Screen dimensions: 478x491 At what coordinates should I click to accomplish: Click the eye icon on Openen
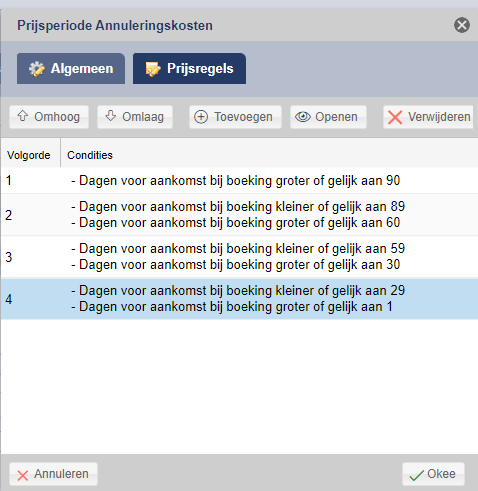pyautogui.click(x=303, y=117)
